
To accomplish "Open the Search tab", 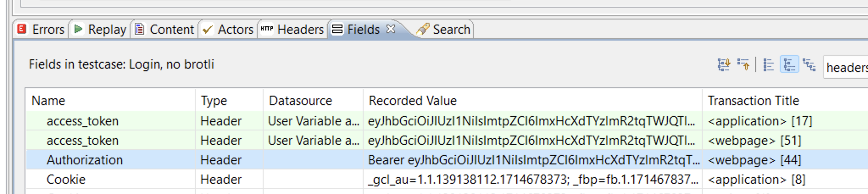I will click(443, 29).
